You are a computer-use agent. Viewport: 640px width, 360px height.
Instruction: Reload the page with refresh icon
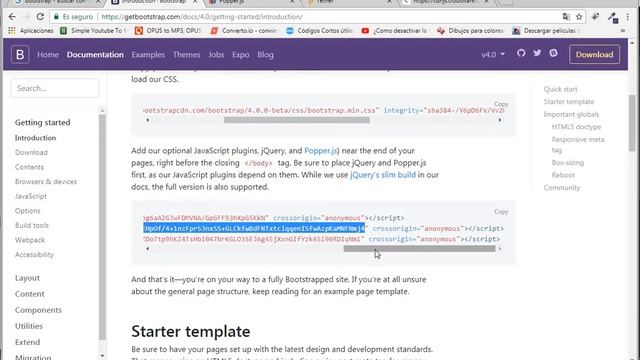pos(40,17)
